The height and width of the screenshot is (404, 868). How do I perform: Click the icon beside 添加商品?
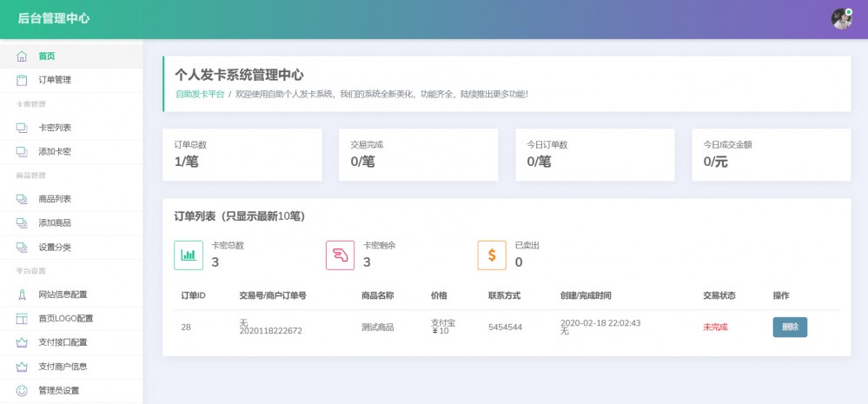[x=22, y=223]
